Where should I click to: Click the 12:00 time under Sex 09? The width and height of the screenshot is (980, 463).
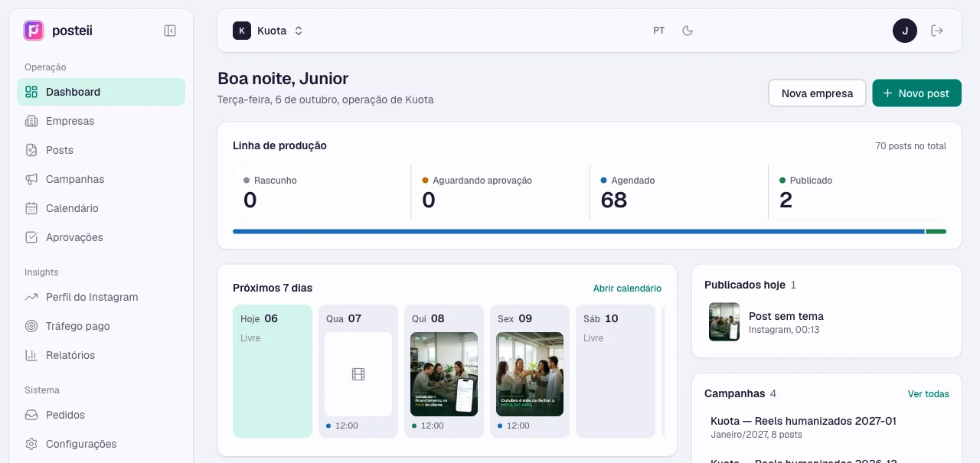(x=518, y=426)
